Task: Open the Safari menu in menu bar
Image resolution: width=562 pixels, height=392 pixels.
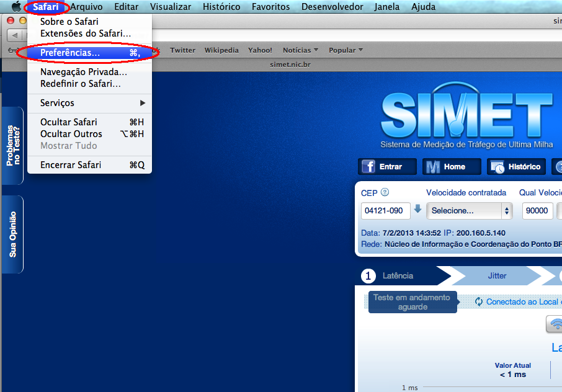Action: [x=46, y=7]
